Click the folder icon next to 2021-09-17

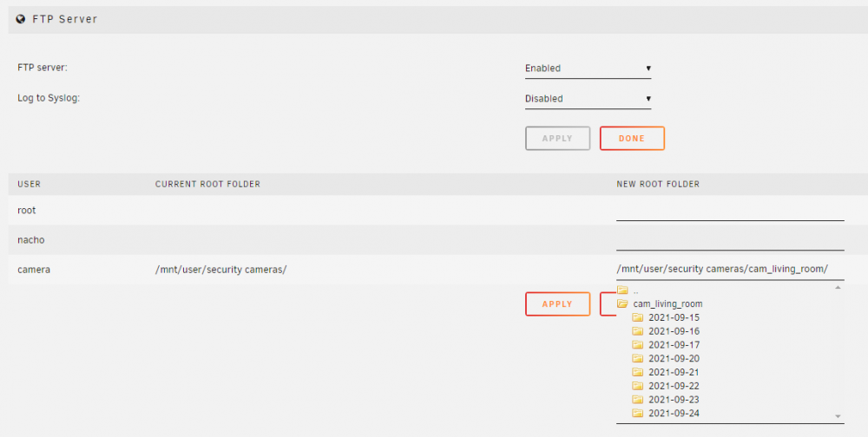click(x=638, y=344)
